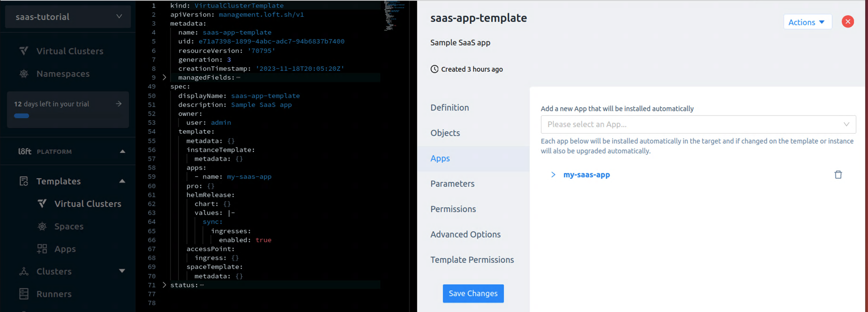The height and width of the screenshot is (312, 868).
Task: Open the my-saas-app link
Action: (587, 174)
